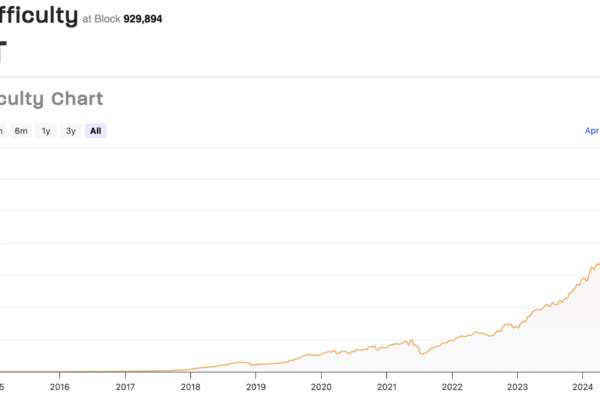Click the 2016 x-axis label
The height and width of the screenshot is (400, 600).
coord(60,386)
